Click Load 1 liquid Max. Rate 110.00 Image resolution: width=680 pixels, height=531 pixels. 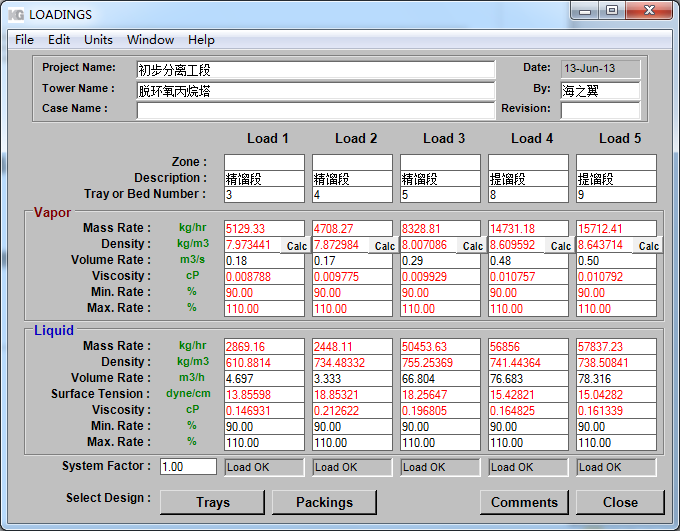265,443
